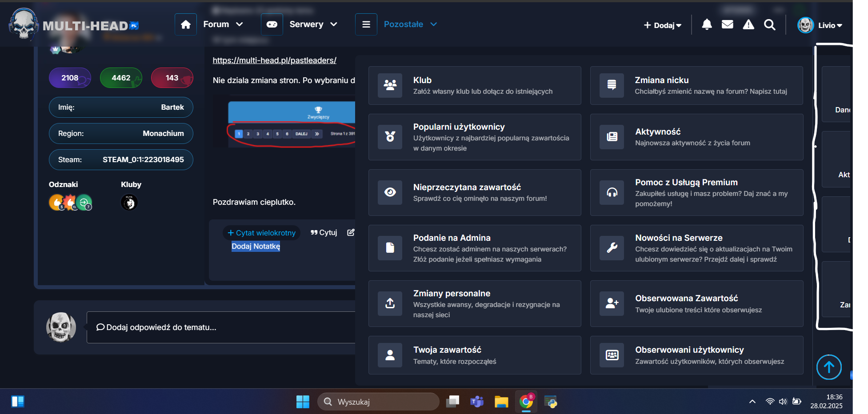Open the Dodaj dropdown
The width and height of the screenshot is (868, 414).
[663, 25]
